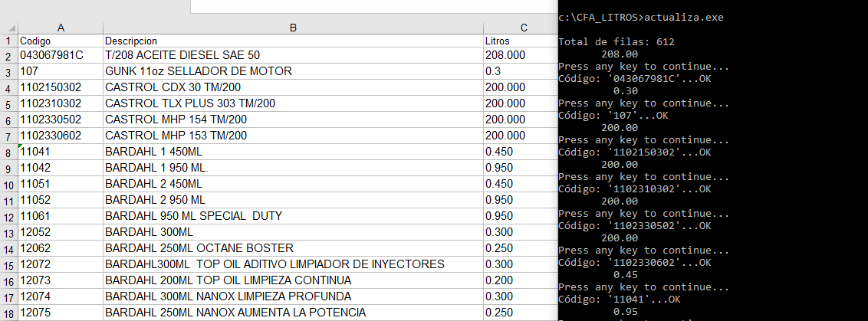Click the select-all corner triangle
This screenshot has width=868, height=321.
pos(9,28)
